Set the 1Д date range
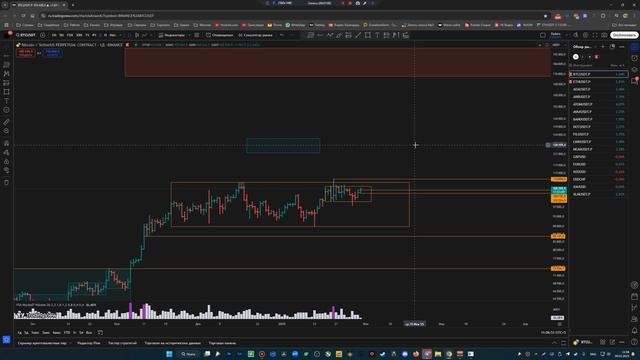The width and height of the screenshot is (640, 360). 20,333
